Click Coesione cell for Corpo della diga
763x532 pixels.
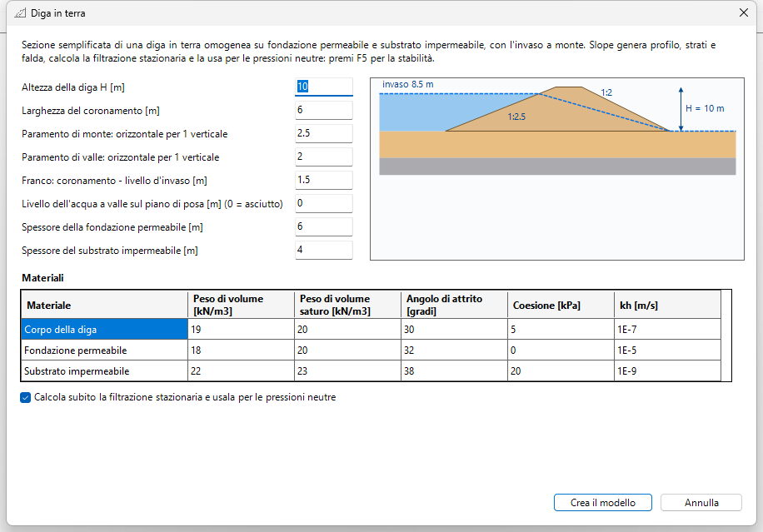point(561,329)
